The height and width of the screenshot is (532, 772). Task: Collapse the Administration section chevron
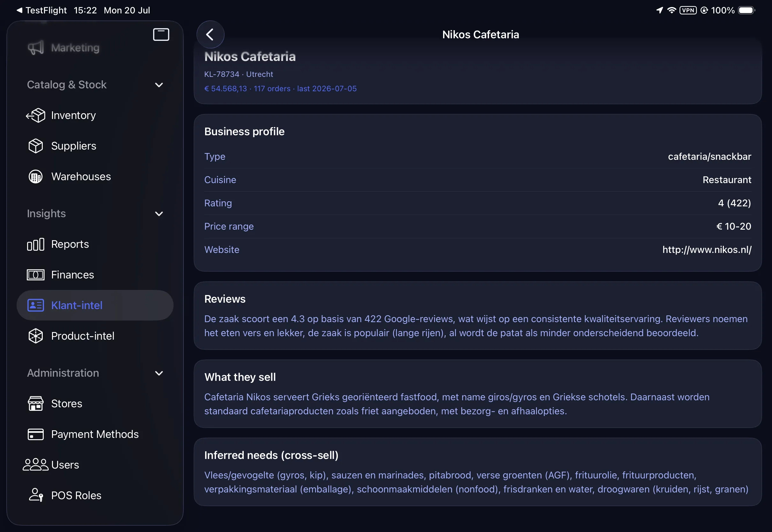[159, 373]
